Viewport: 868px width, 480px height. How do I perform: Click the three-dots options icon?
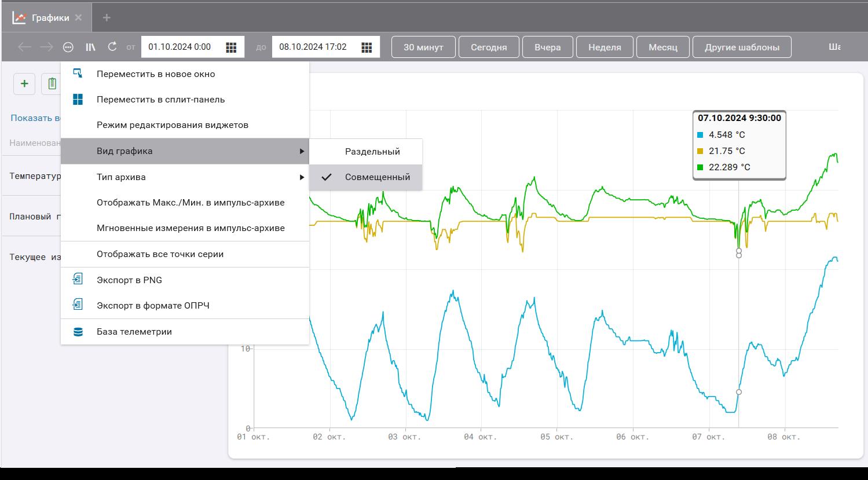click(68, 47)
